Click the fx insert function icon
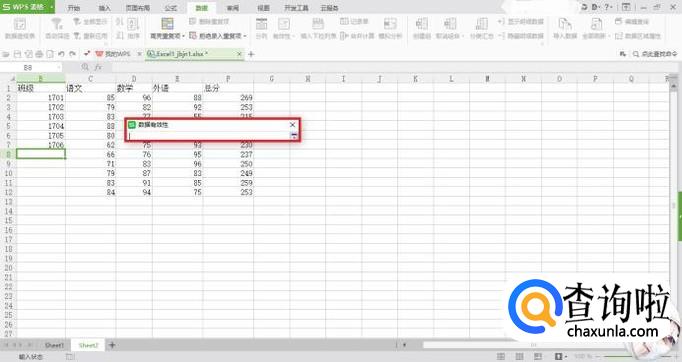 click(98, 67)
